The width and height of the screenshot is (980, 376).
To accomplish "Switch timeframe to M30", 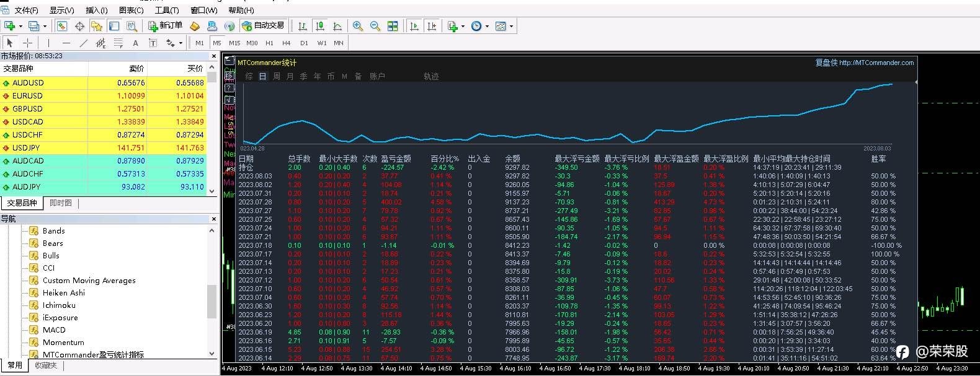I will coord(252,43).
